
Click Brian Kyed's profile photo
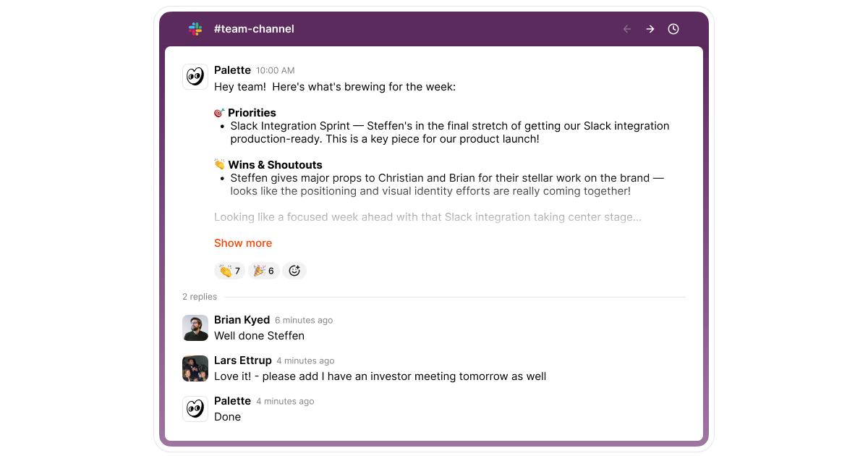[195, 328]
